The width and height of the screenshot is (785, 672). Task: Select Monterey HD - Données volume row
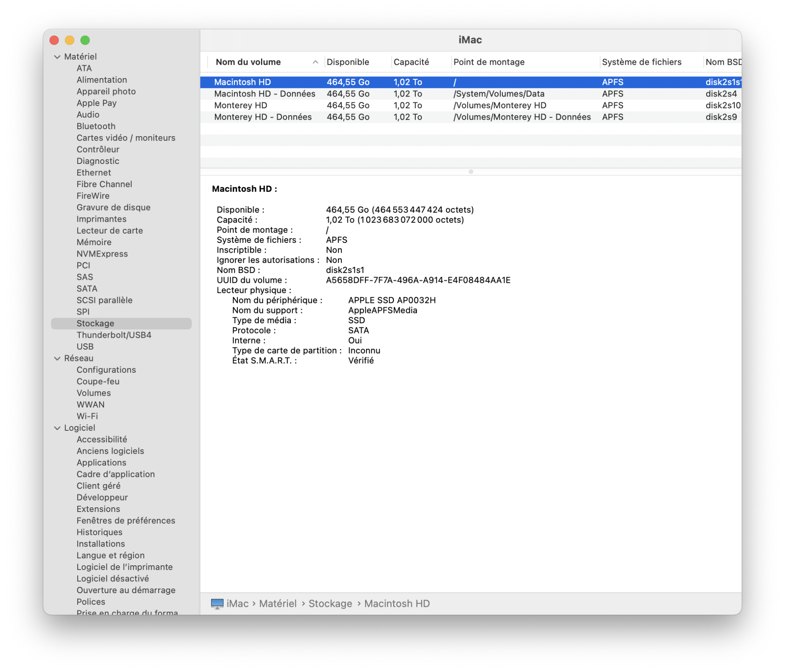[263, 117]
